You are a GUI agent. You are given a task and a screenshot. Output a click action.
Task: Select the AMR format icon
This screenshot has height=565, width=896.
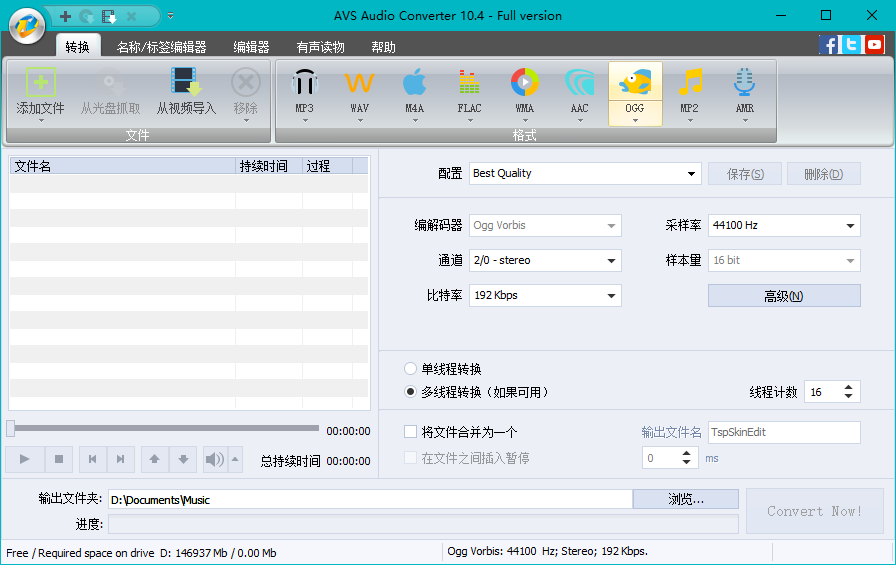click(x=745, y=83)
